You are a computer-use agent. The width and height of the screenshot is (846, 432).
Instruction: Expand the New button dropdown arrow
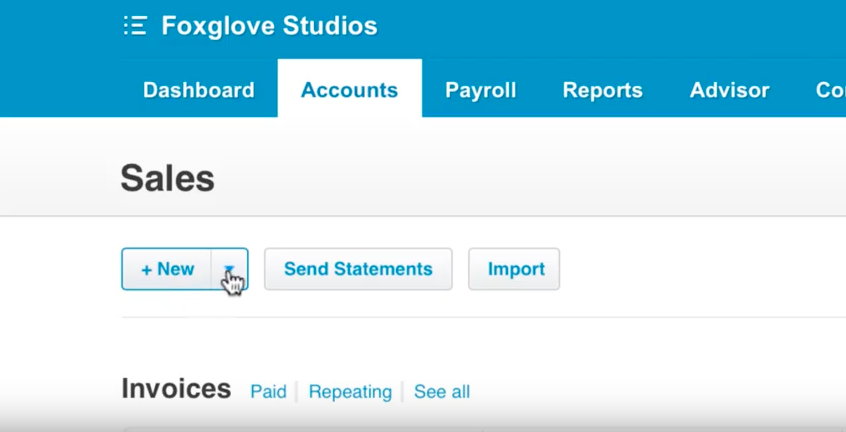(x=229, y=269)
